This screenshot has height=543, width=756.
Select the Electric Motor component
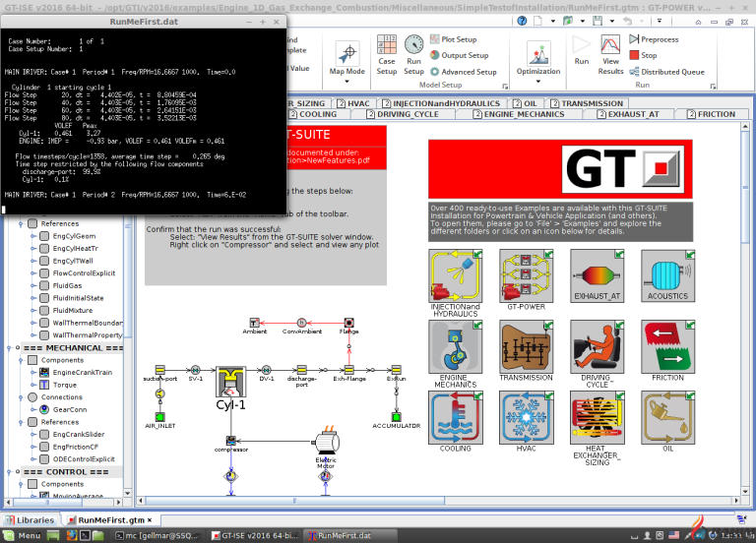[327, 442]
